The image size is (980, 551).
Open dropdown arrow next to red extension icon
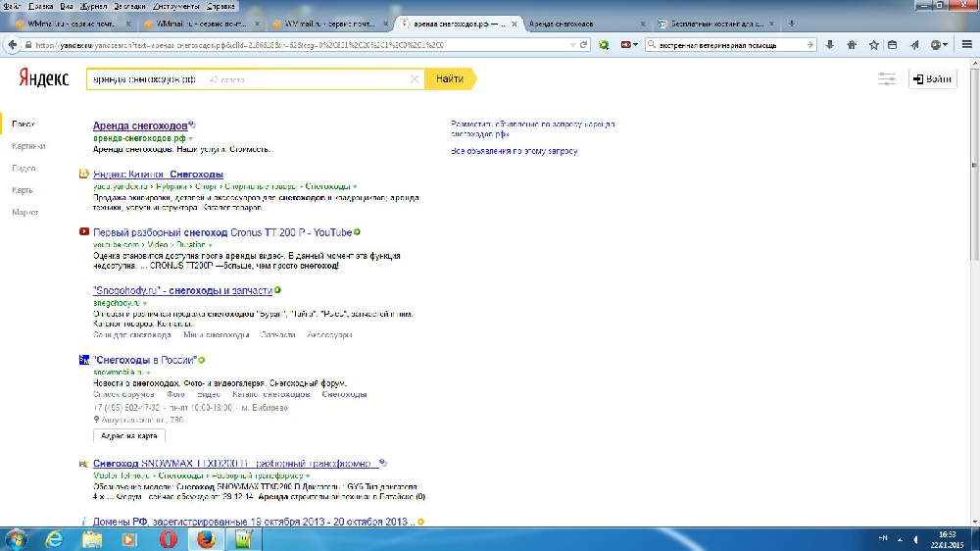pyautogui.click(x=636, y=45)
